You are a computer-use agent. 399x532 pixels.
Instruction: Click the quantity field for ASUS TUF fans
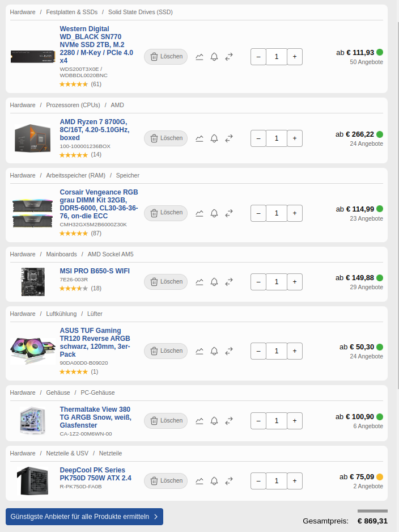[277, 351]
